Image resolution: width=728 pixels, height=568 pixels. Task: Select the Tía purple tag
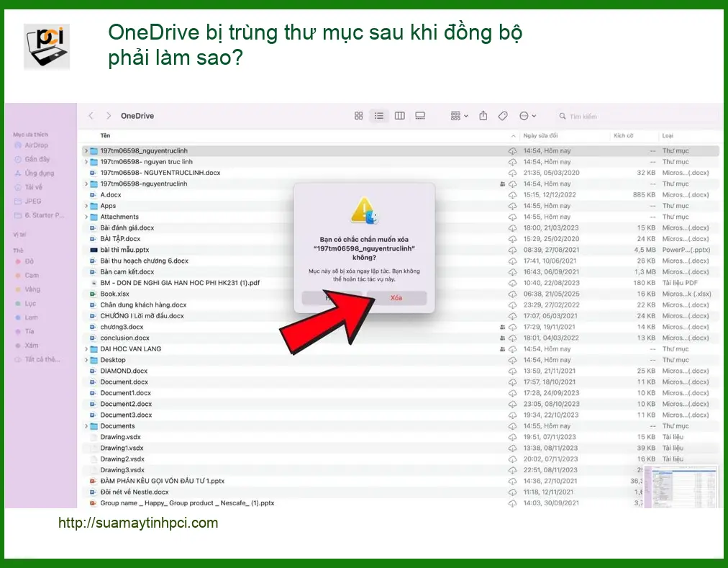[24, 331]
